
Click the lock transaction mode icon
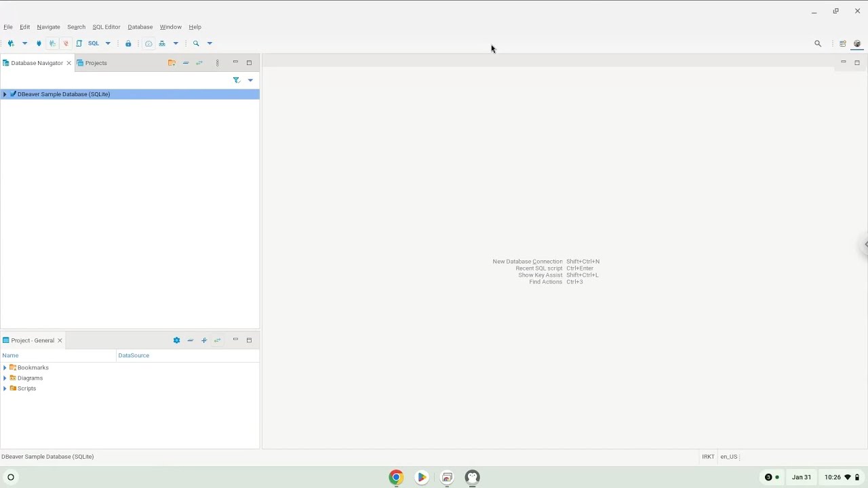[128, 43]
